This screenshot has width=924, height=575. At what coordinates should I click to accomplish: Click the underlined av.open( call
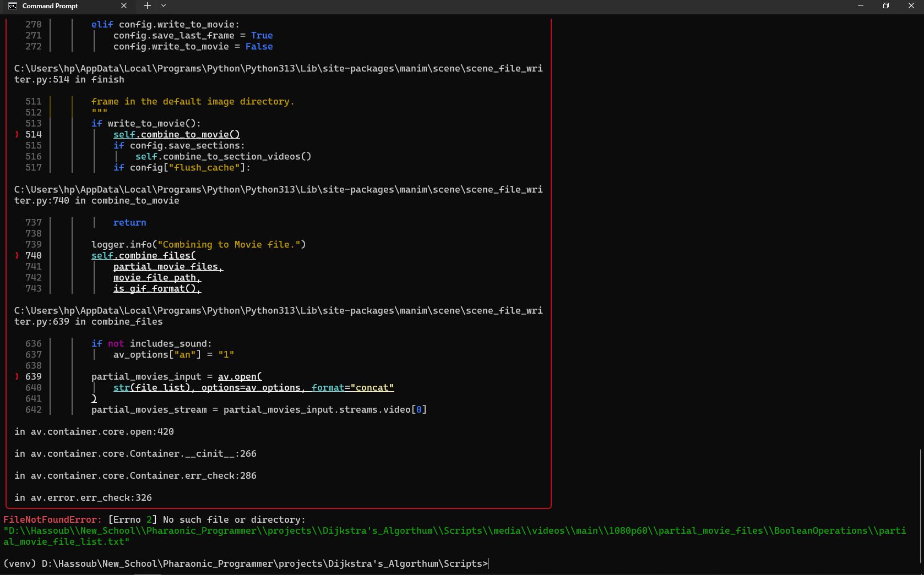pos(240,376)
